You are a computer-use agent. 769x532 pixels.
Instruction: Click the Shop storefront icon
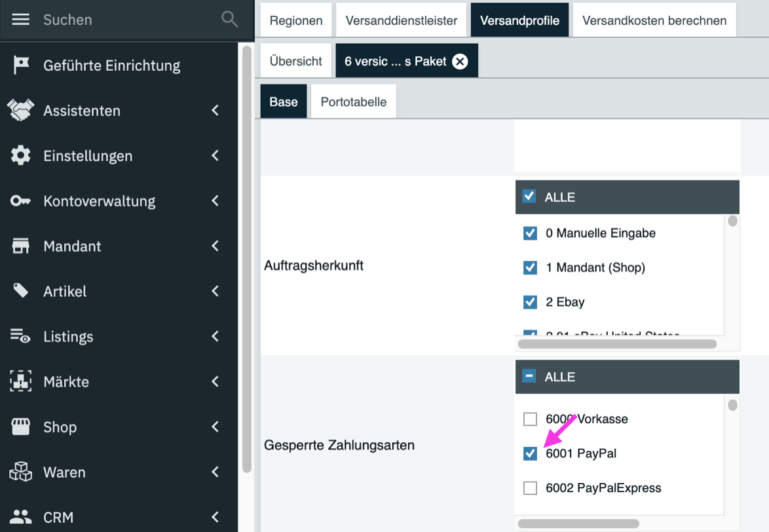coord(21,427)
